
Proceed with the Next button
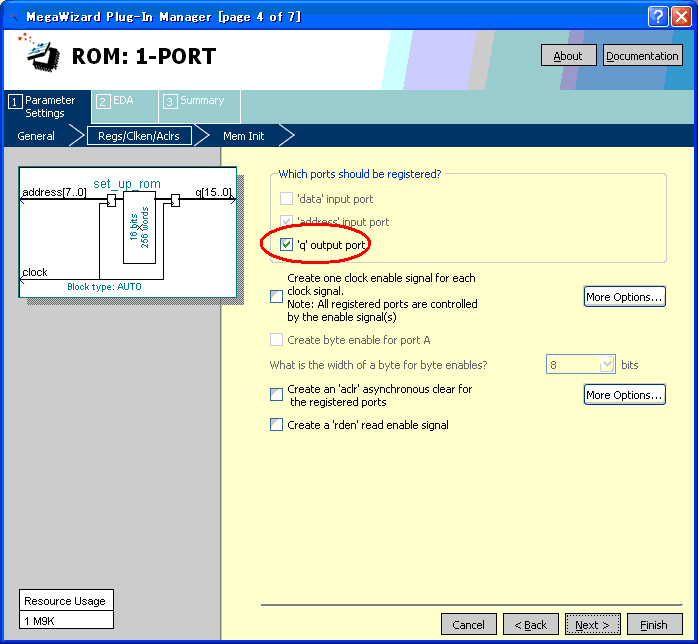coord(592,625)
